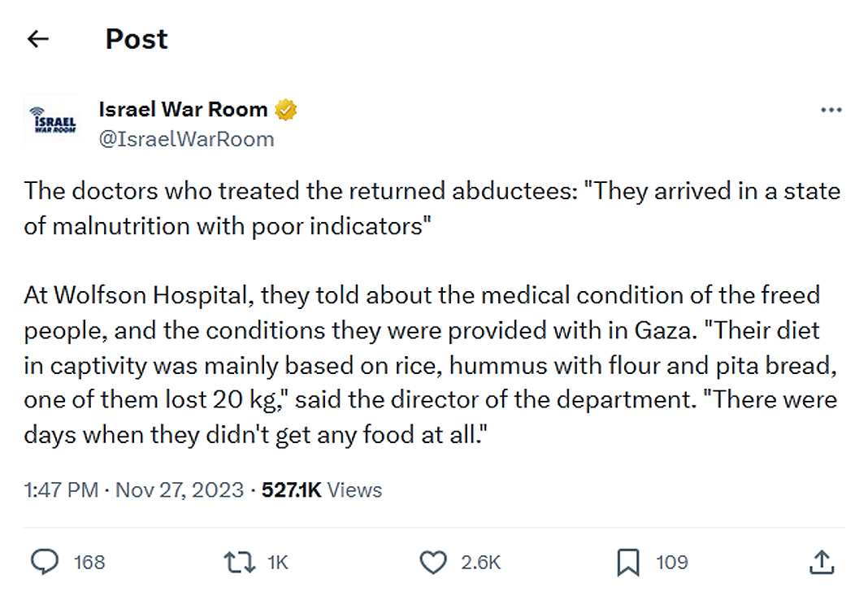Open the three-dot more options menu
This screenshot has height=596, width=868.
pos(831,110)
